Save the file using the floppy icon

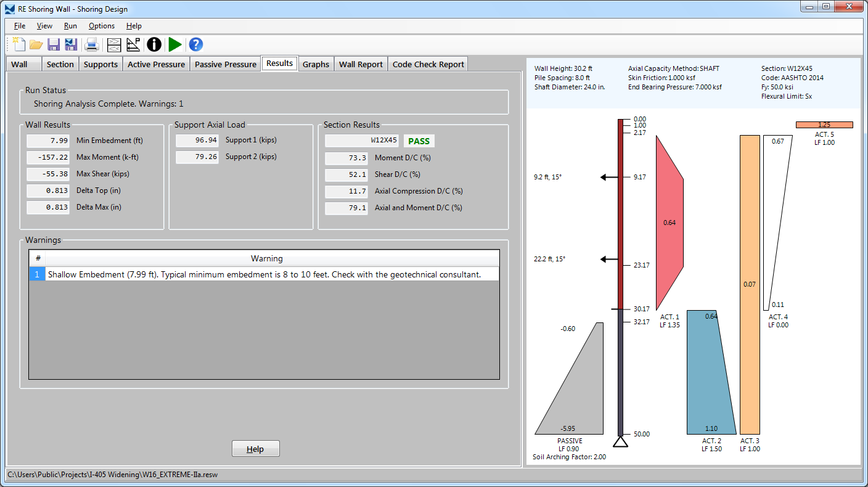coord(54,44)
